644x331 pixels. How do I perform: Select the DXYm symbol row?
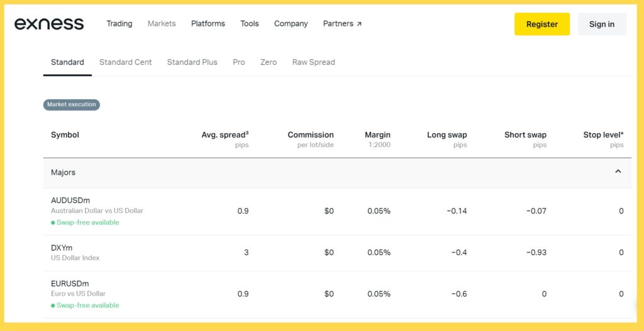point(62,247)
